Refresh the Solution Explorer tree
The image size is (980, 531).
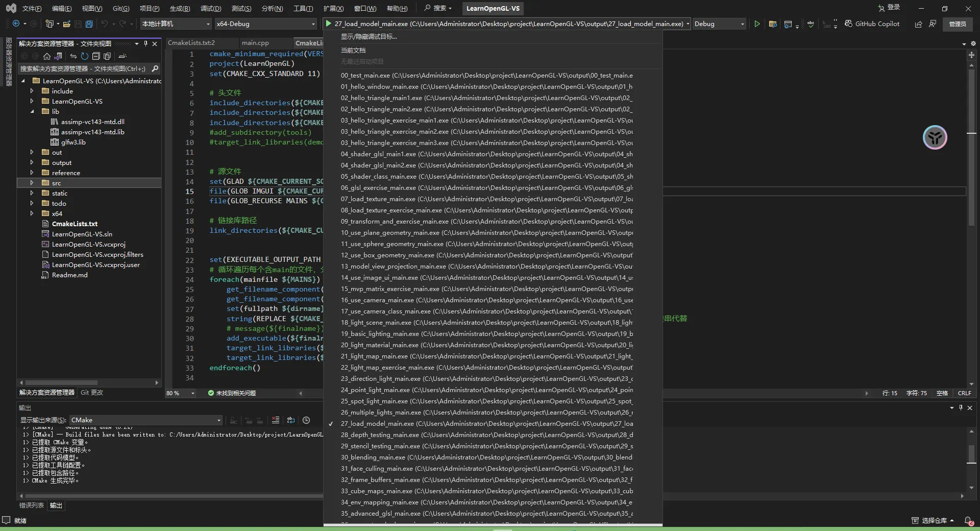coord(85,56)
